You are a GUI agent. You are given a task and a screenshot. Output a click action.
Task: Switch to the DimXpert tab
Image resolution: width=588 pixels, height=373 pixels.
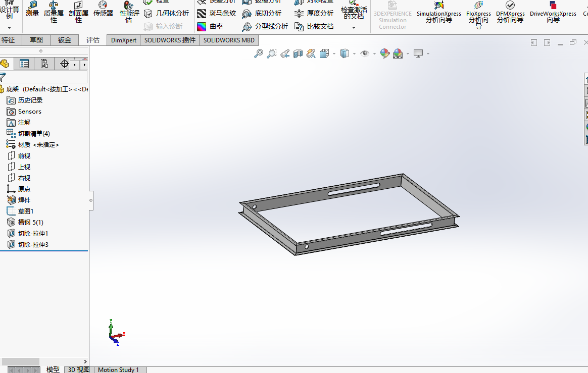[123, 40]
